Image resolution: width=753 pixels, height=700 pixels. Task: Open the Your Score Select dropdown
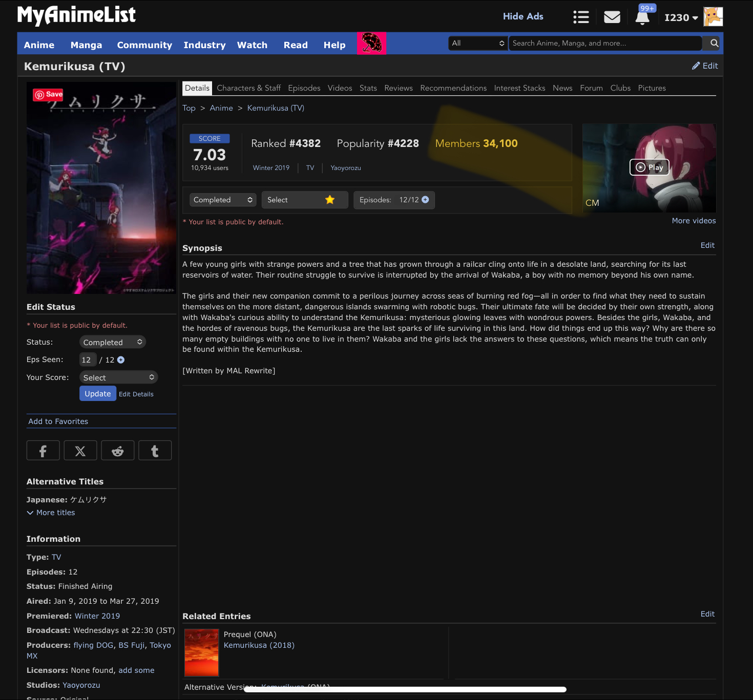118,377
